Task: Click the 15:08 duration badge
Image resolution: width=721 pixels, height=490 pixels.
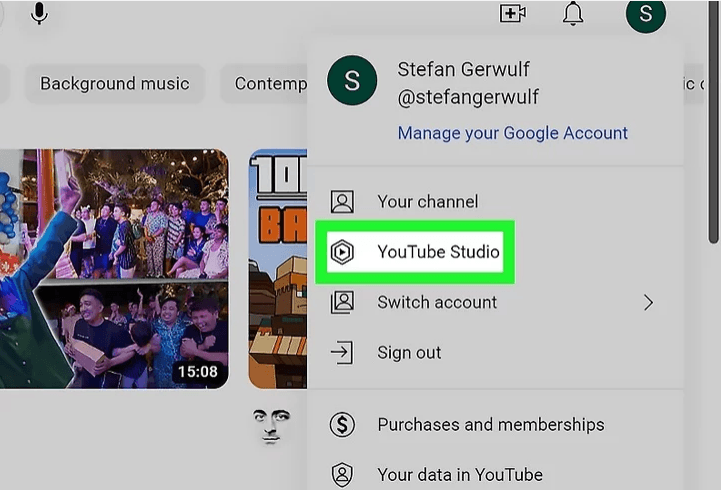Action: [198, 371]
